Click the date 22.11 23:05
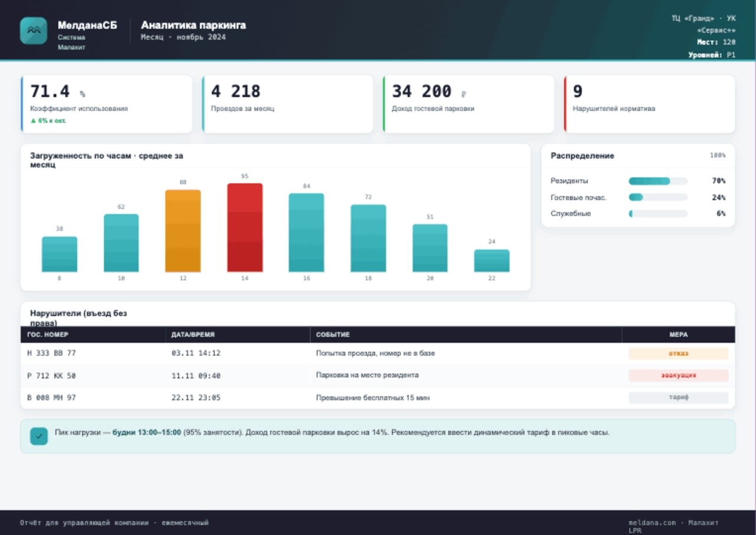 tap(196, 398)
